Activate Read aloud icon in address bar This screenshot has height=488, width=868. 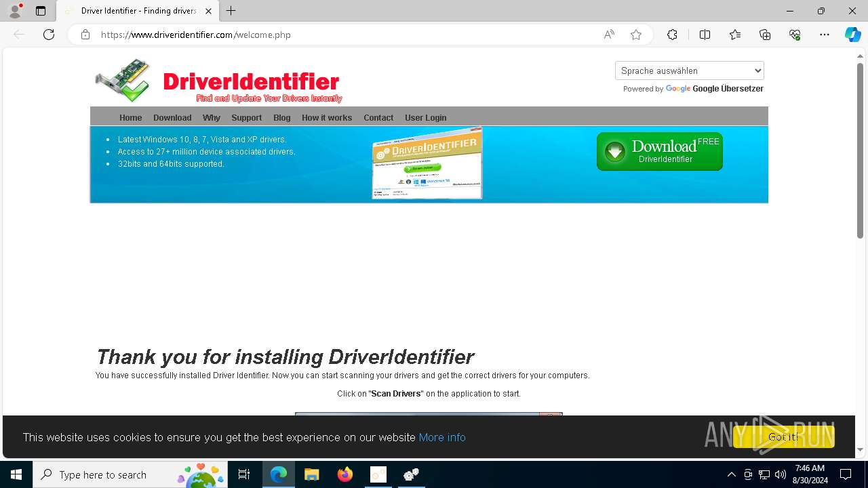609,35
